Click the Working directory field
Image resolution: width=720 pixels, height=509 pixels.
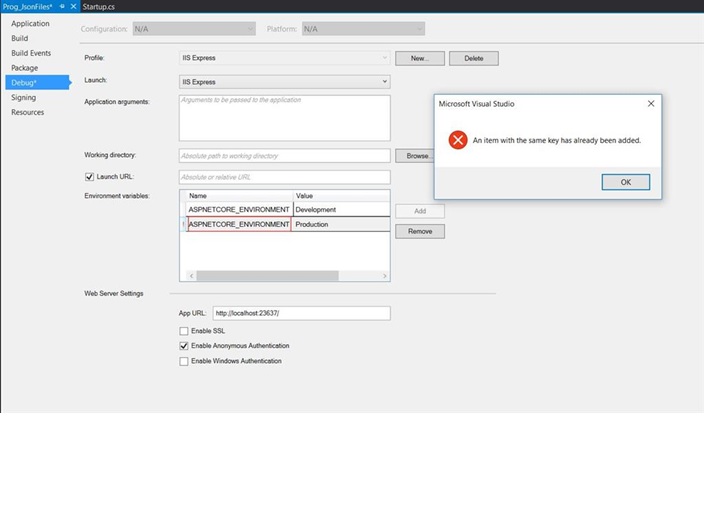pos(285,156)
